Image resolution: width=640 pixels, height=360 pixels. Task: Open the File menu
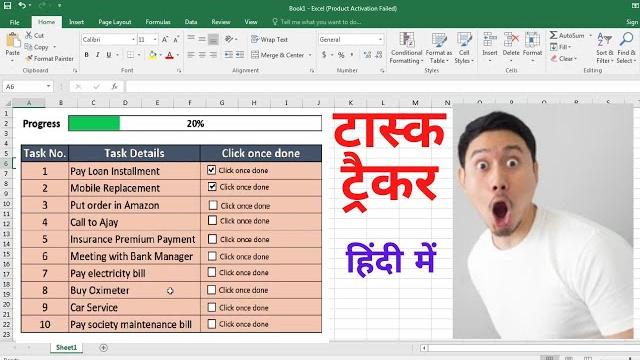pos(14,22)
